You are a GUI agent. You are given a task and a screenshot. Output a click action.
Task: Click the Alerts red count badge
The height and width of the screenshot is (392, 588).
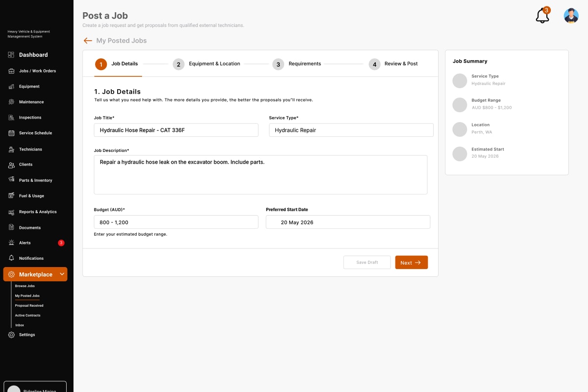[x=61, y=243]
